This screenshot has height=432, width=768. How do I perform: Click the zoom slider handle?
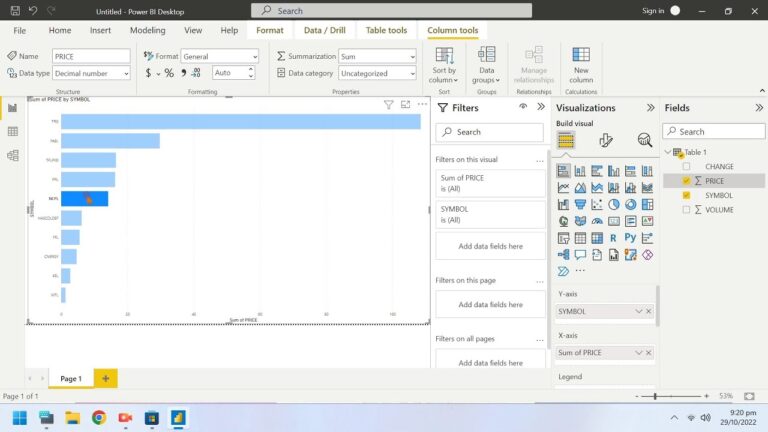coord(655,396)
